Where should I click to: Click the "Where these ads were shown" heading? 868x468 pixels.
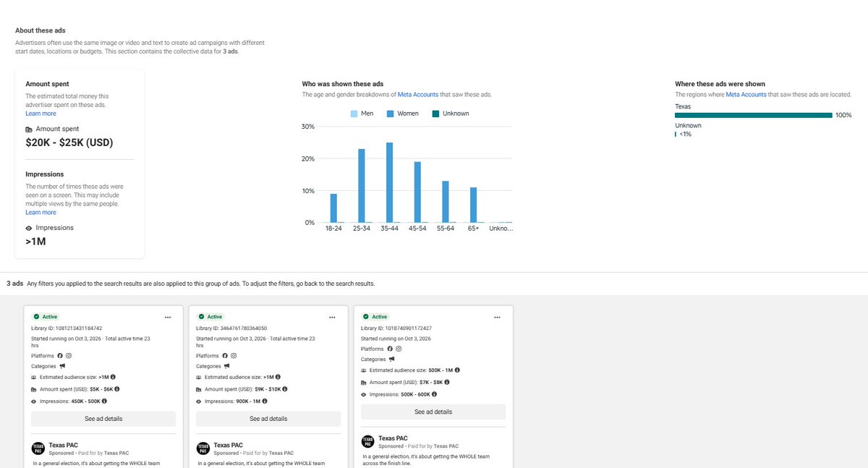tap(720, 84)
